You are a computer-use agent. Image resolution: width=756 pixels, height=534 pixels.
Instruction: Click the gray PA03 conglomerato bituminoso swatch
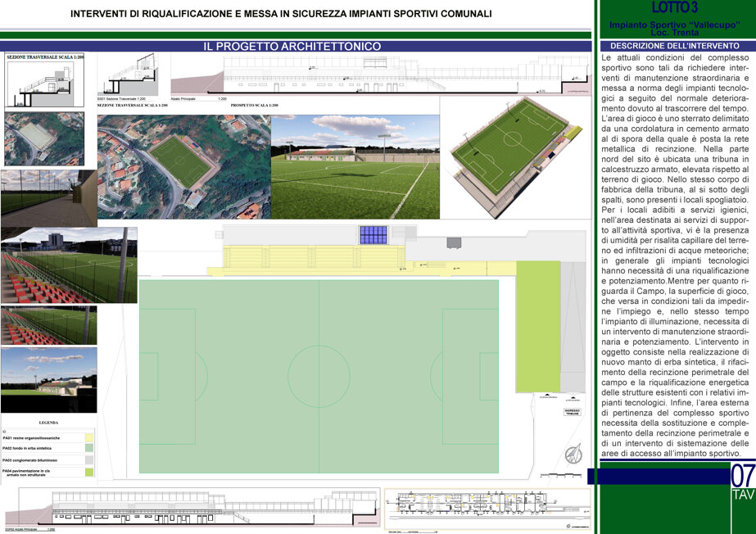pos(89,460)
